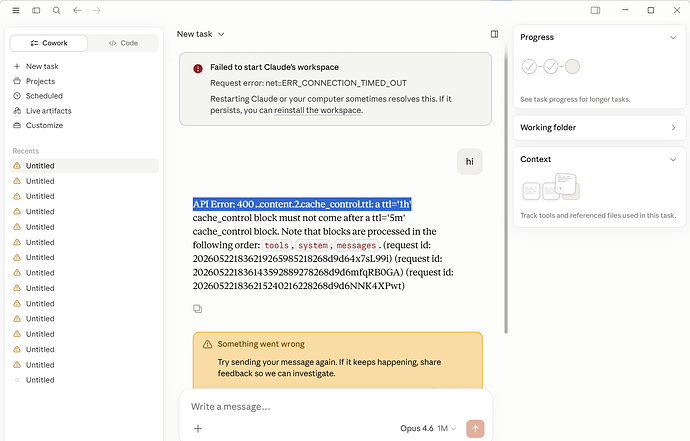Open search with the magnifier icon
The image size is (690, 441).
click(56, 10)
